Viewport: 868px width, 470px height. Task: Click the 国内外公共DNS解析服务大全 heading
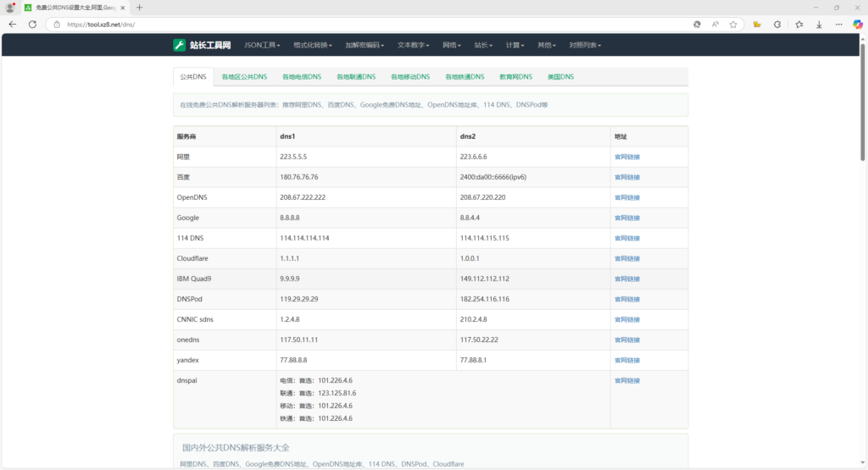pos(236,448)
